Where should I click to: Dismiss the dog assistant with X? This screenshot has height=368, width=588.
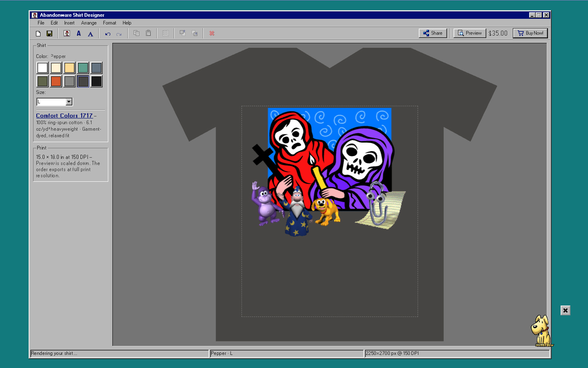point(566,310)
